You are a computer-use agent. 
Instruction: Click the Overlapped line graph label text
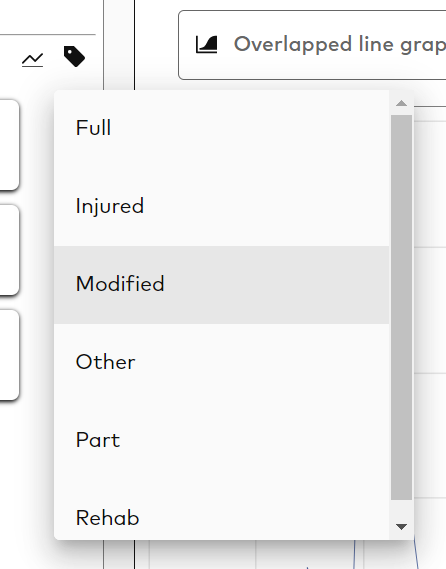click(340, 45)
